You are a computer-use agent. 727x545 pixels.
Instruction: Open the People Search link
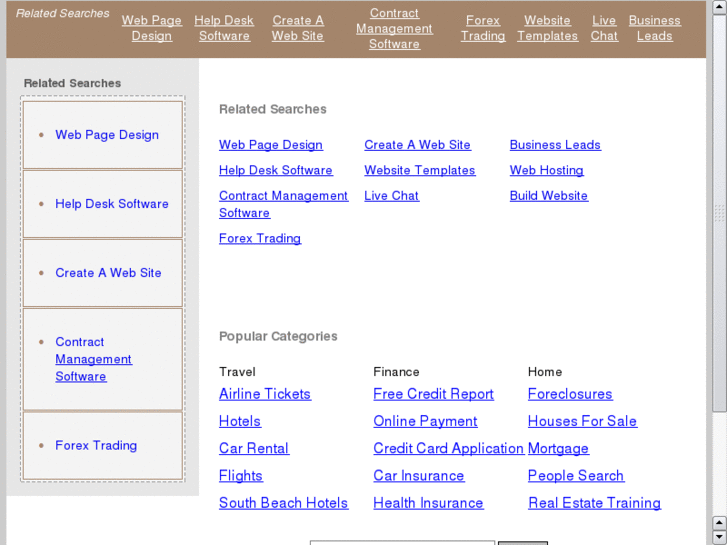(x=576, y=476)
